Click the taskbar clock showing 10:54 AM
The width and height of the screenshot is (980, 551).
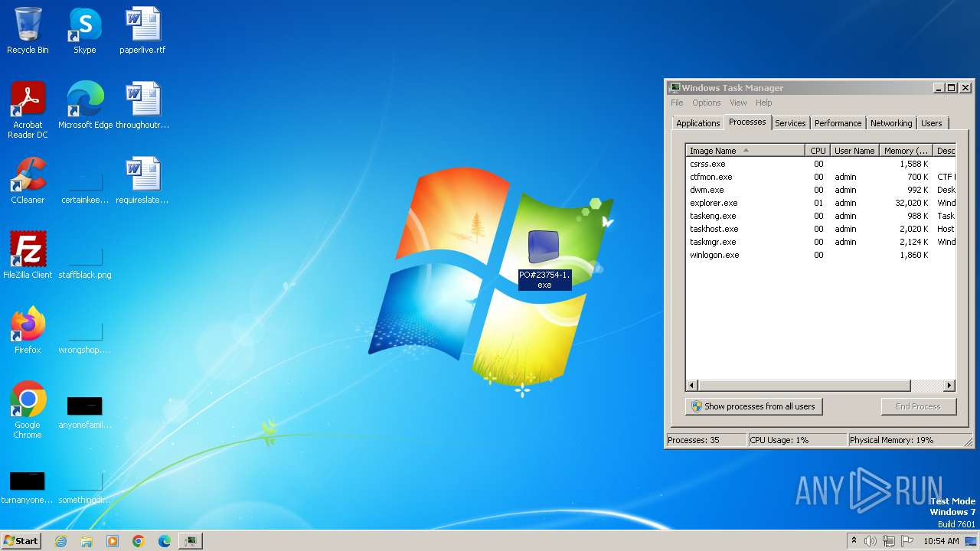point(941,541)
